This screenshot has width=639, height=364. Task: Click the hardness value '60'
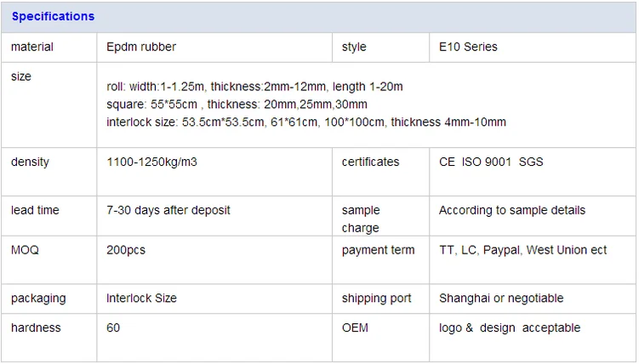pyautogui.click(x=113, y=327)
